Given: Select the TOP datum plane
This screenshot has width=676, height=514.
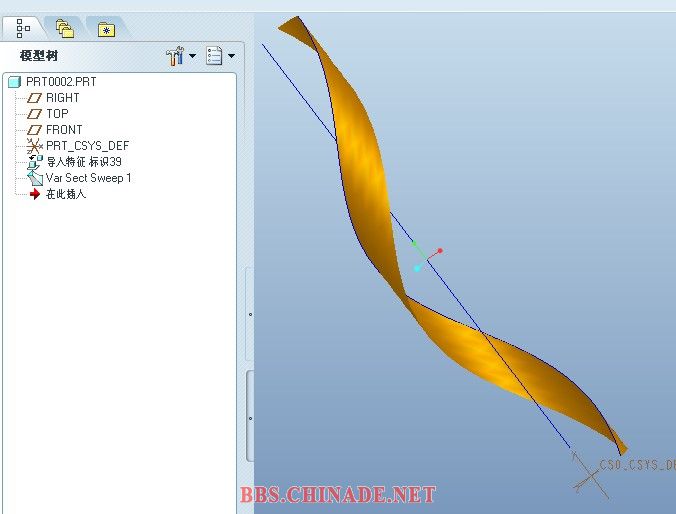Looking at the screenshot, I should pyautogui.click(x=57, y=114).
